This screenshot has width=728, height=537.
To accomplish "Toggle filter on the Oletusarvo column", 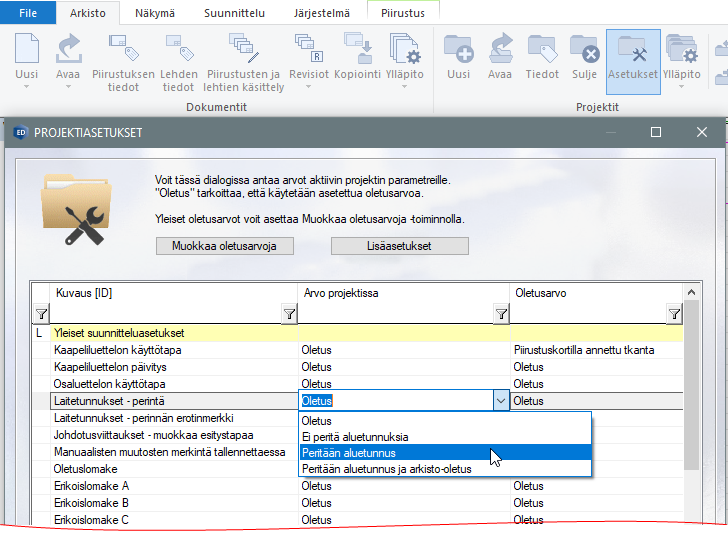I will click(x=674, y=315).
